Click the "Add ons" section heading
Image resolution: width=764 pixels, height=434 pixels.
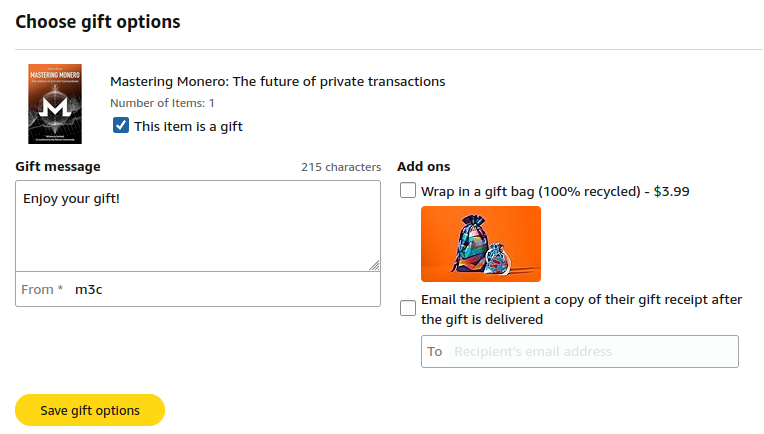pyautogui.click(x=423, y=166)
